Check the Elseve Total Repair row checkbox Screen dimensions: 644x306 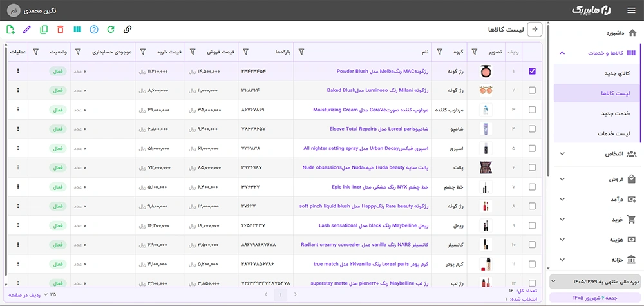[x=533, y=129]
